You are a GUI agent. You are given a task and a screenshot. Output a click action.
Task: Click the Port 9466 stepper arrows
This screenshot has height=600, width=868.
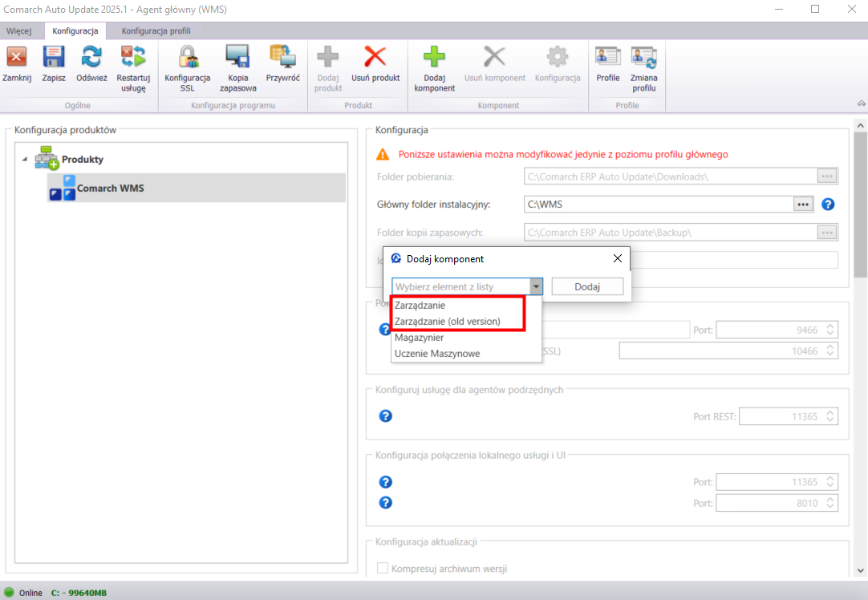pyautogui.click(x=829, y=330)
